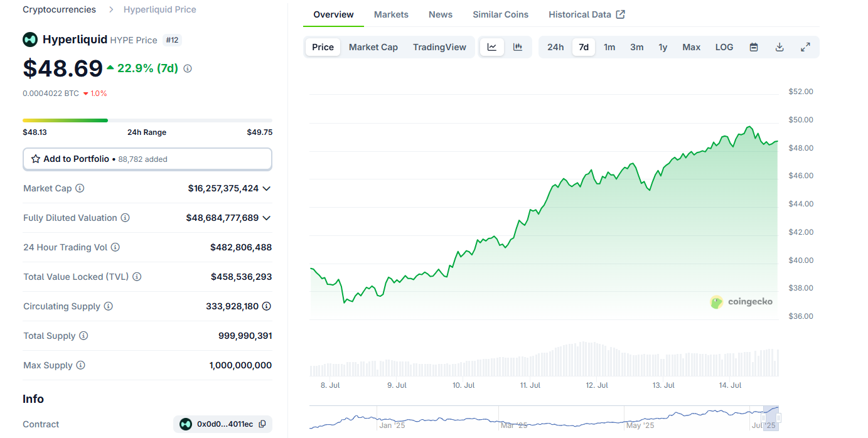Click star icon in Add to Portfolio
Viewport: 868px width, 438px height.
(x=36, y=159)
